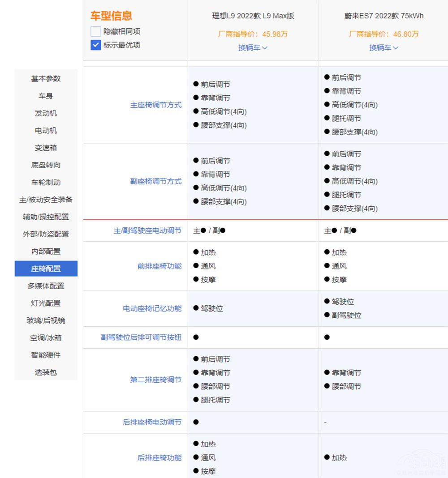
Task: Click the 副座椅调节方式 parameter link
Action: tap(155, 181)
